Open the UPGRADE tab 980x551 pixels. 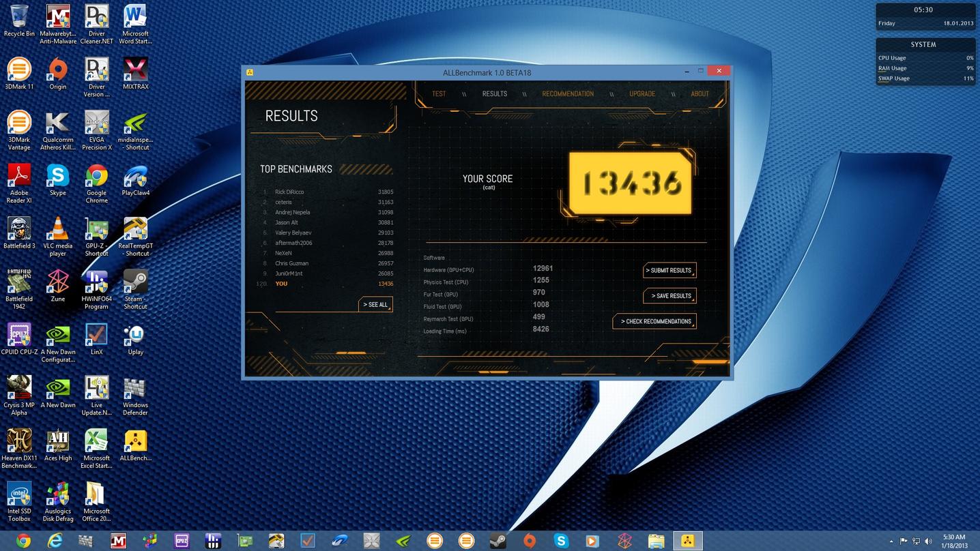642,94
